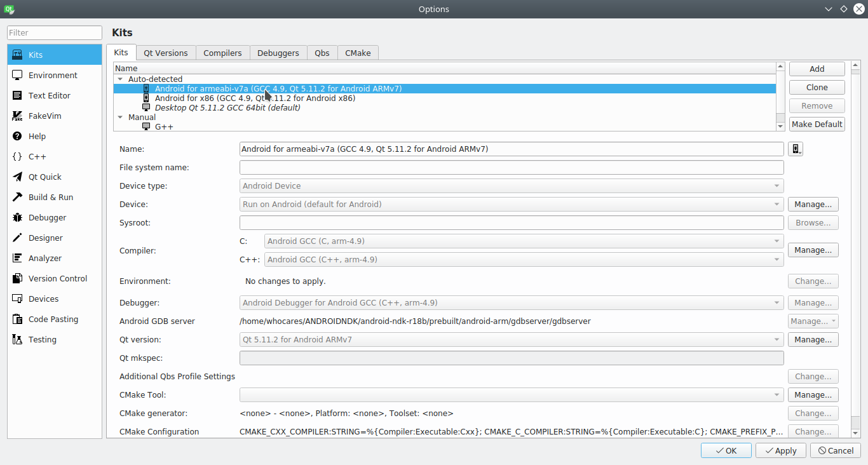Switch to the Compilers tab

[x=222, y=53]
